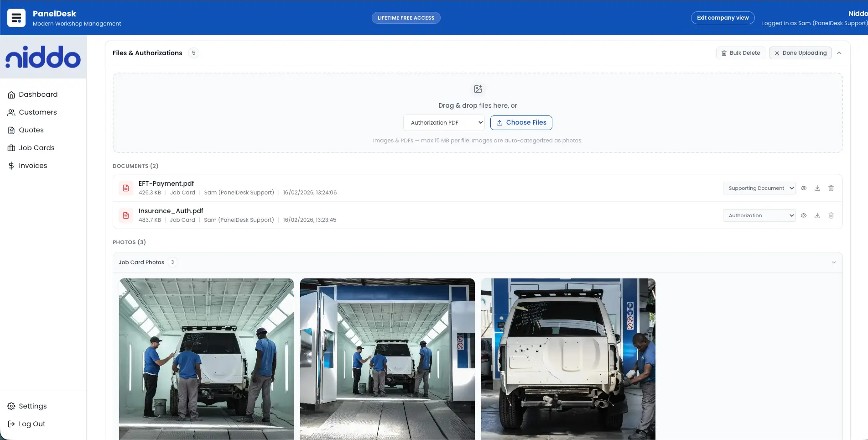This screenshot has height=440, width=868.
Task: Preview EFT-Payment.pdf with the eye icon
Action: (804, 188)
